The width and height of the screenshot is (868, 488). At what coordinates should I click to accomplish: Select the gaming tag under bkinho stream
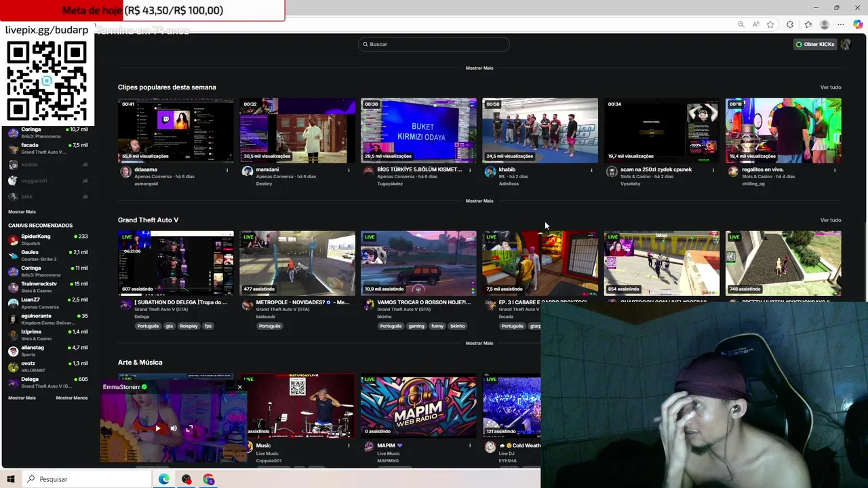coord(416,326)
